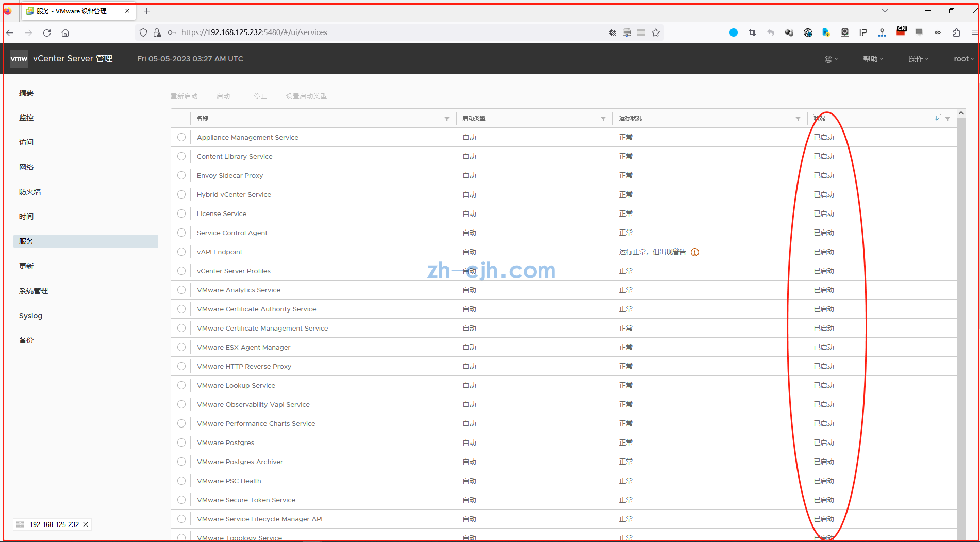980x542 pixels.
Task: Open filter for the 状况 column
Action: tap(948, 119)
